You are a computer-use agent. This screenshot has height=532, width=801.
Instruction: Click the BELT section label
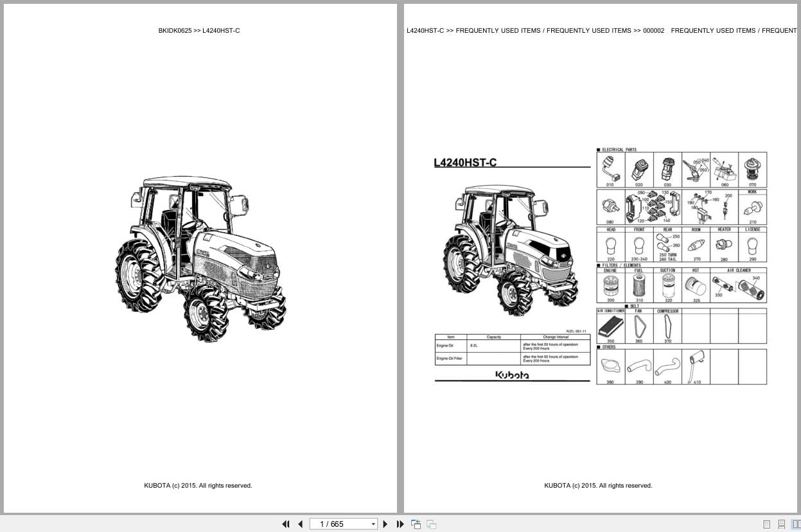tap(635, 306)
